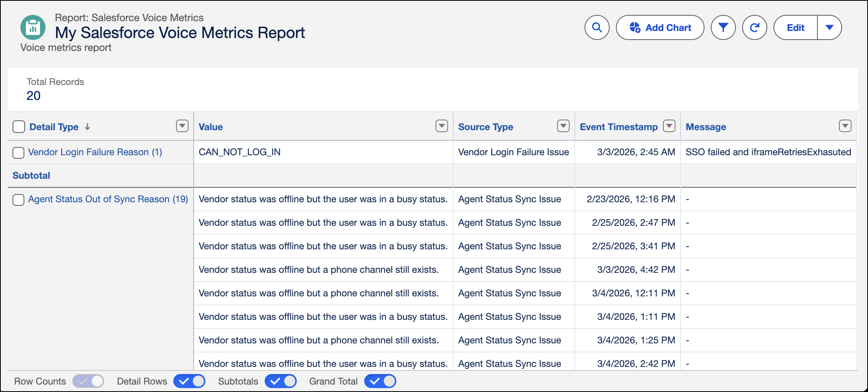Click the 2/25/2026, 2:47 PM timestamp
868x392 pixels.
click(634, 223)
